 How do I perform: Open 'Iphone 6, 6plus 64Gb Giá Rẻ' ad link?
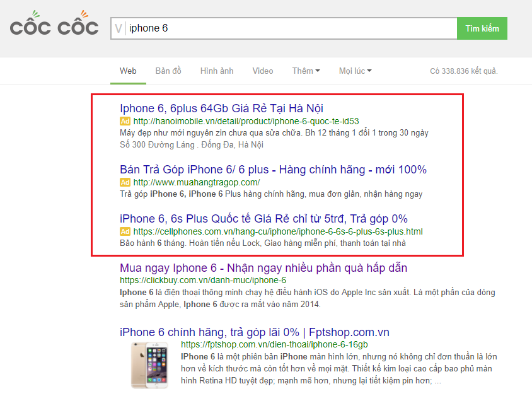221,108
